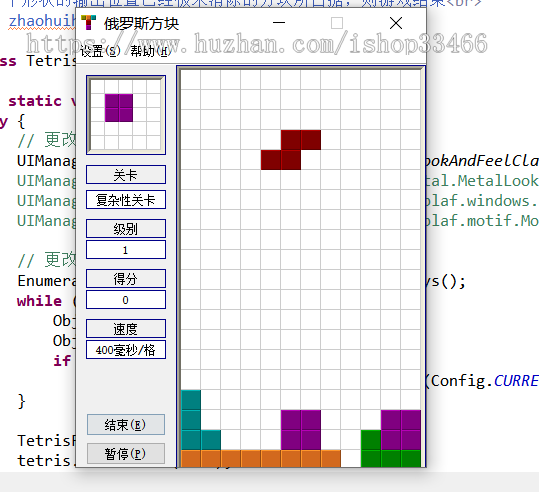Click the 400毫秒/格 speed field
The image size is (539, 492).
(x=125, y=350)
